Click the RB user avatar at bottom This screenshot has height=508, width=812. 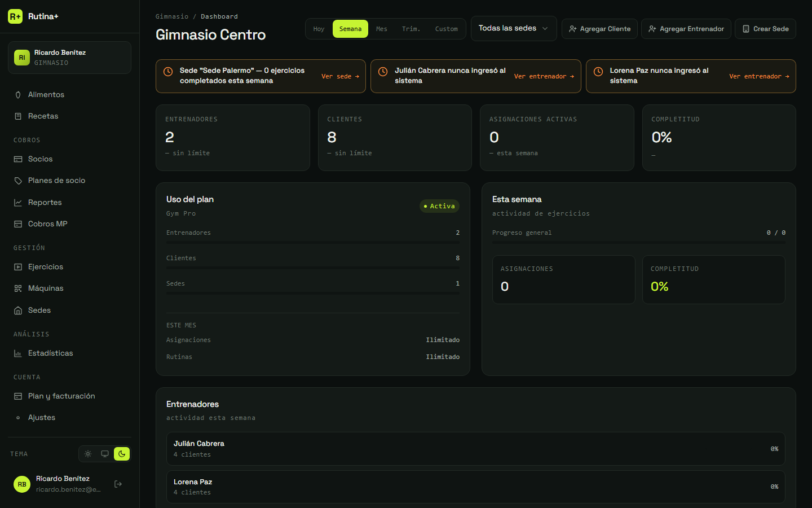(x=22, y=484)
